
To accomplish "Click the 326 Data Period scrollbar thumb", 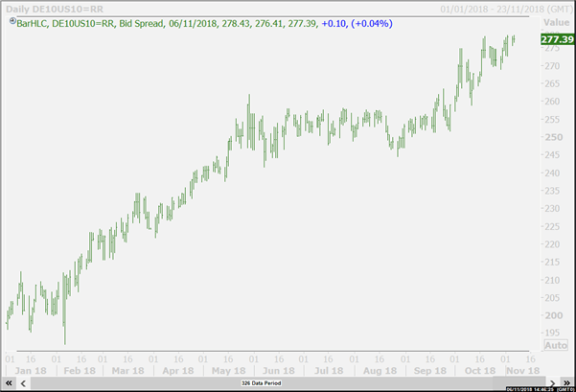I will pos(262,383).
